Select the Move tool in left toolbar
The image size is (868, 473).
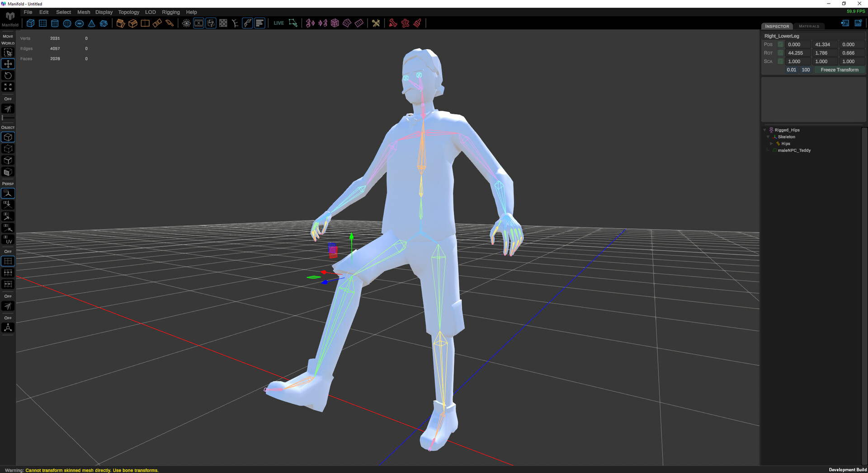(8, 64)
